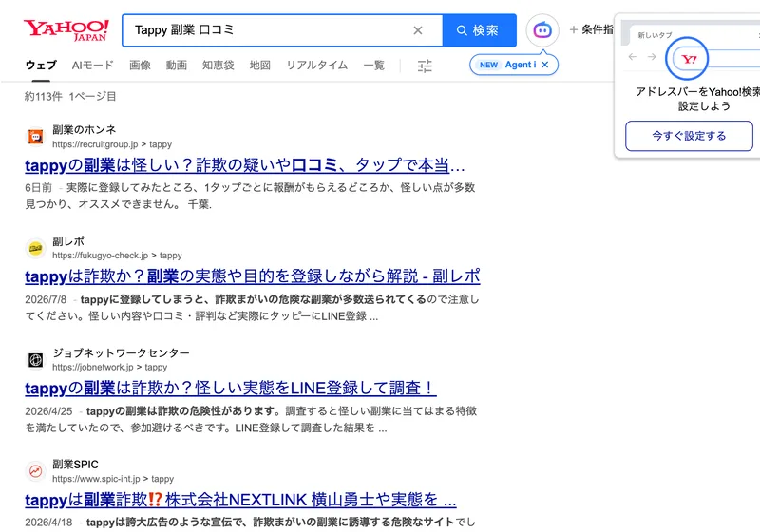
Task: Click the 今すぐ設定する button
Action: pyautogui.click(x=689, y=136)
